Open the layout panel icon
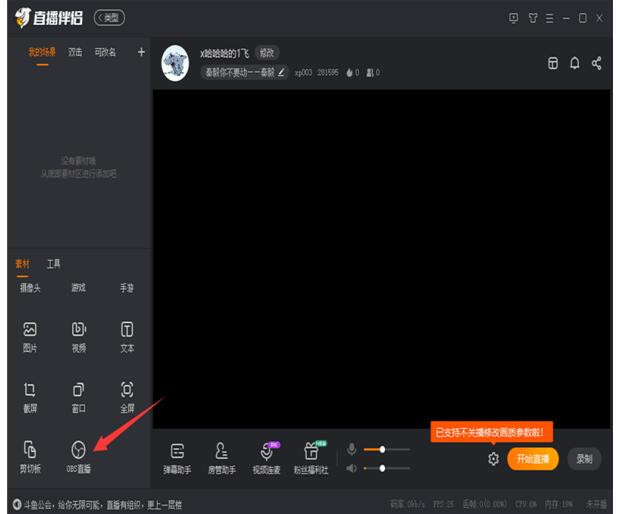 click(553, 63)
